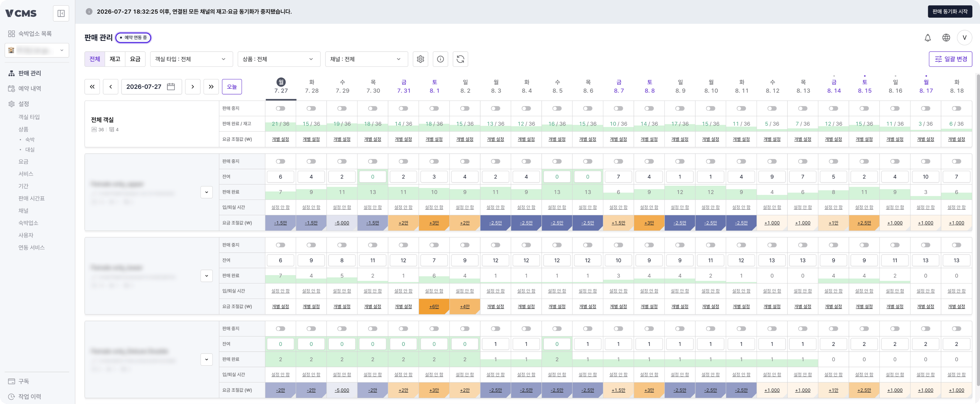The width and height of the screenshot is (980, 404).
Task: Refresh the sales table
Action: 460,59
